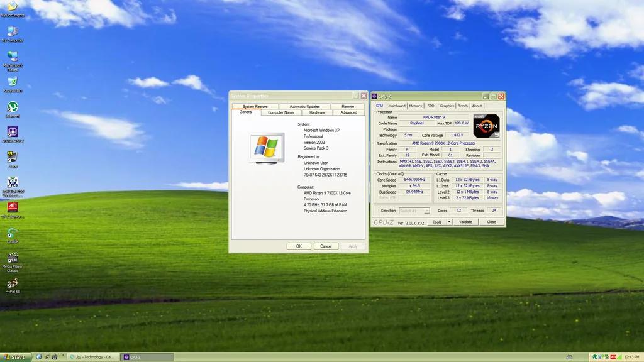
Task: Click the Close button at CPU-Z bottom
Action: tap(491, 222)
